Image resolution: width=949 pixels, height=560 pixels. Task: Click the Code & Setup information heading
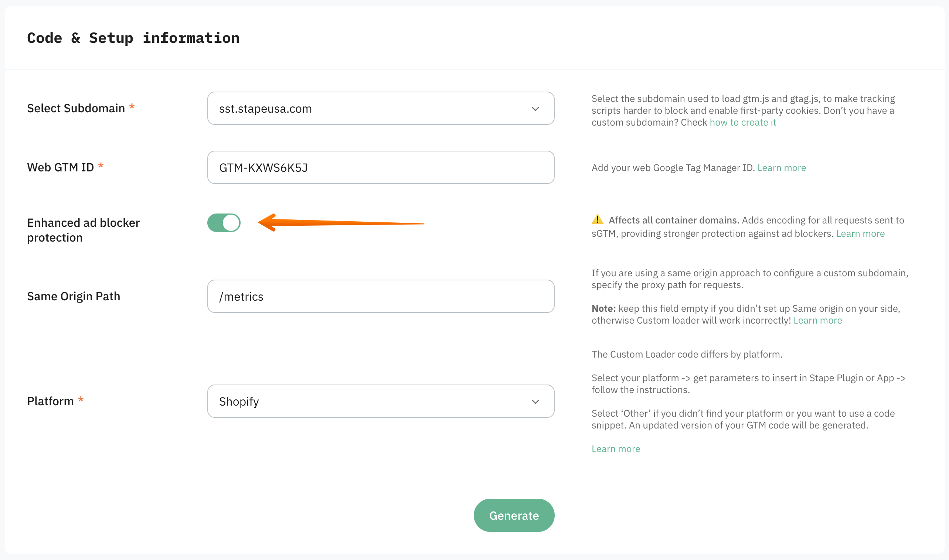click(x=133, y=38)
